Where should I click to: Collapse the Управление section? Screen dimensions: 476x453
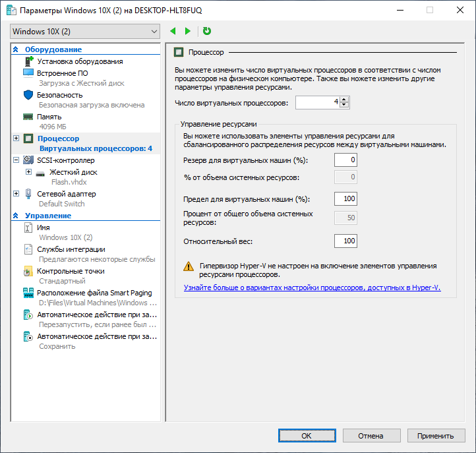[16, 216]
